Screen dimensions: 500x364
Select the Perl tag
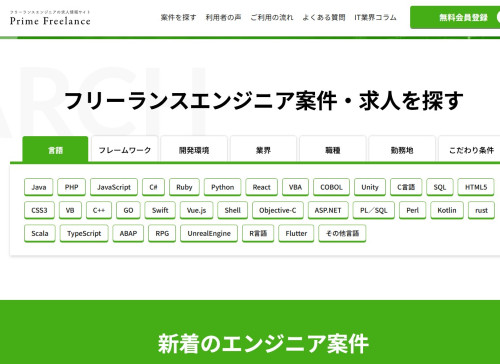click(412, 210)
